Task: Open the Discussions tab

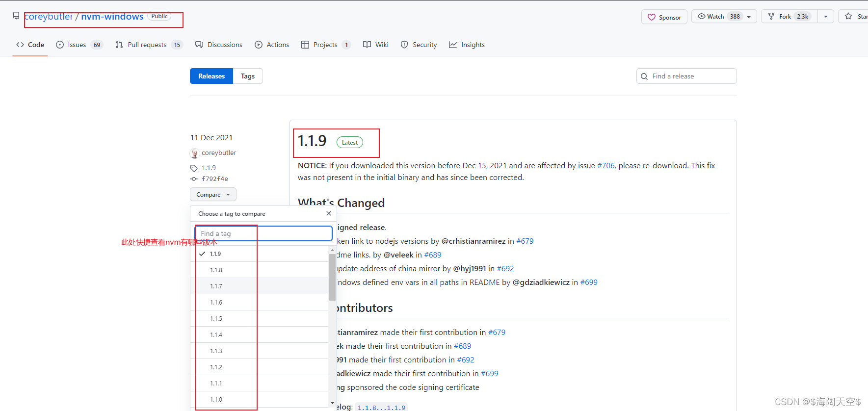Action: (219, 45)
